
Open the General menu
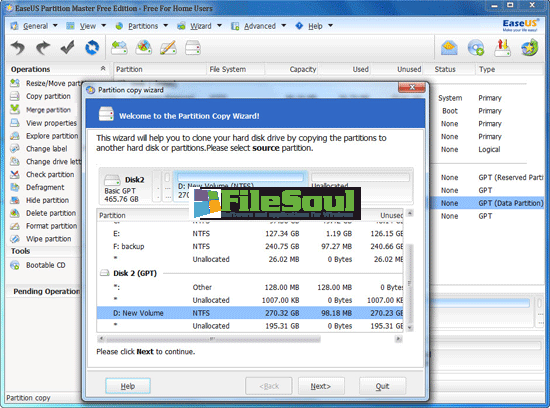(x=35, y=26)
